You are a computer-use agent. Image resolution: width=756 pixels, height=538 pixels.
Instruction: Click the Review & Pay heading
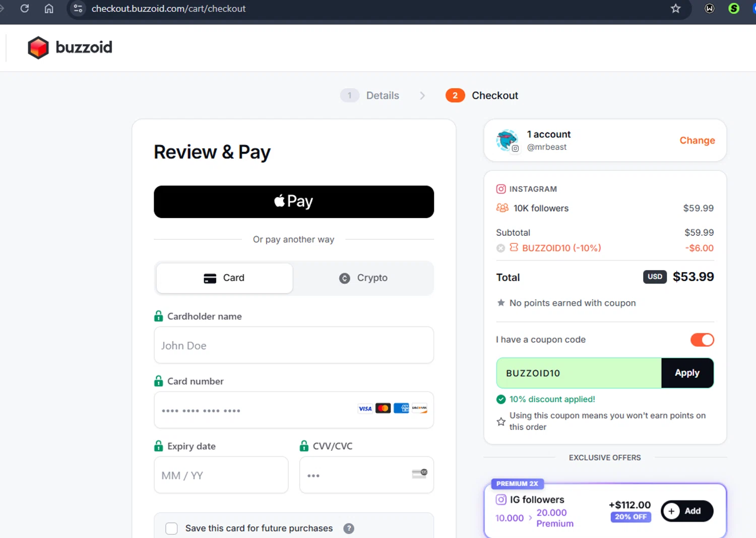(x=212, y=152)
